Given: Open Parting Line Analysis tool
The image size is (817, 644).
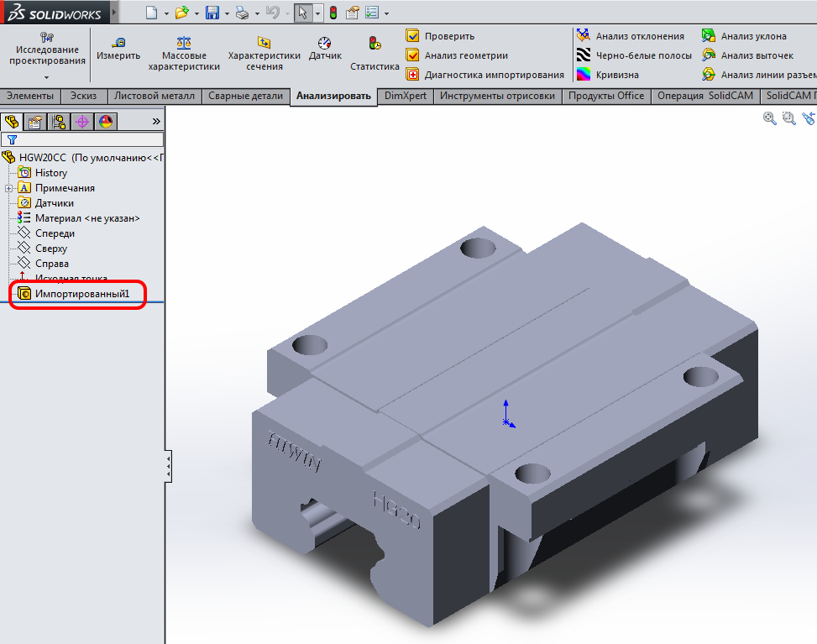Looking at the screenshot, I should [759, 75].
